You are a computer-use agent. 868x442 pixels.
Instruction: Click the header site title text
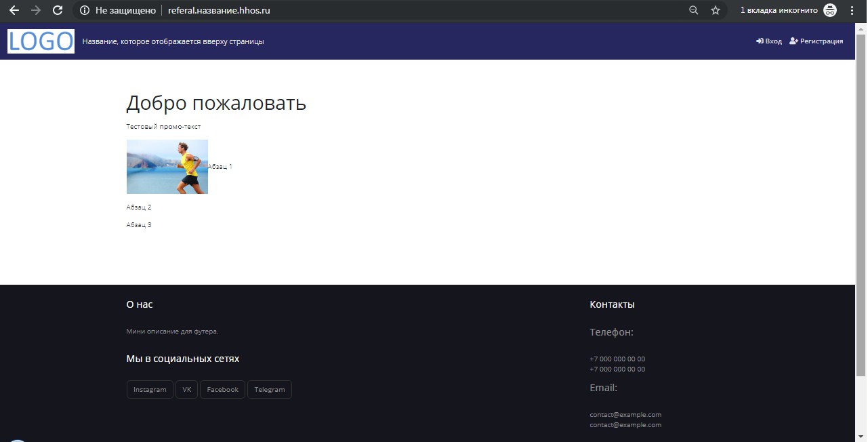(x=173, y=41)
